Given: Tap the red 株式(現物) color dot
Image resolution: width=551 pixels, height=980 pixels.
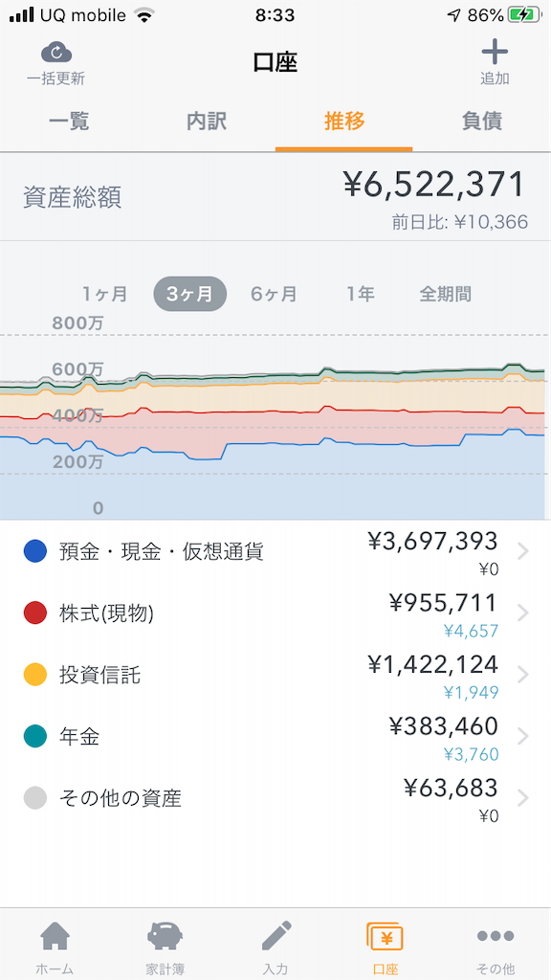Looking at the screenshot, I should 35,613.
